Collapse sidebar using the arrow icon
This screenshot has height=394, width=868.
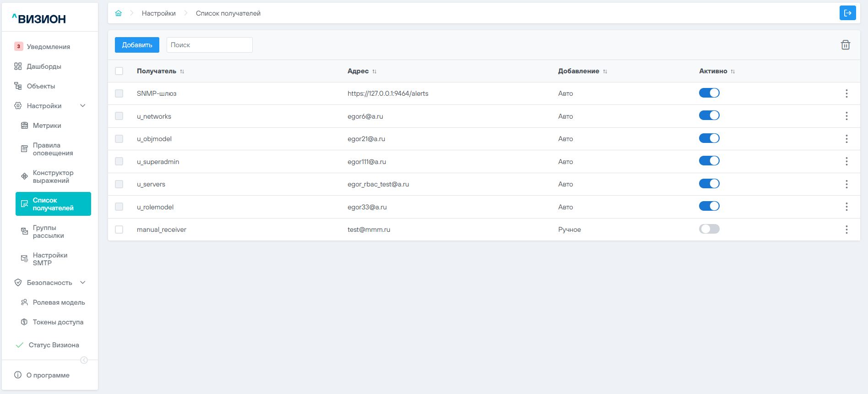point(84,360)
